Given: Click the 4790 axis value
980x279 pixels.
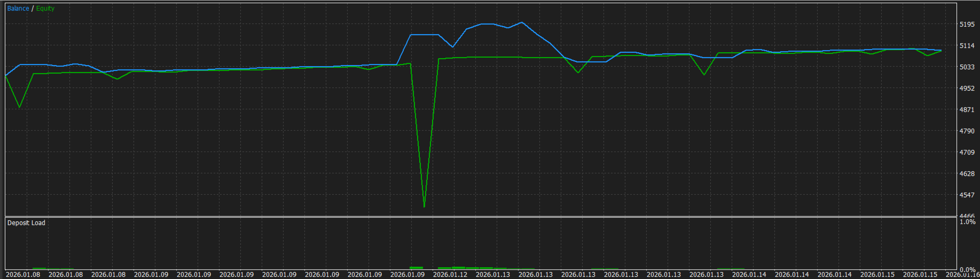Looking at the screenshot, I should pos(967,131).
